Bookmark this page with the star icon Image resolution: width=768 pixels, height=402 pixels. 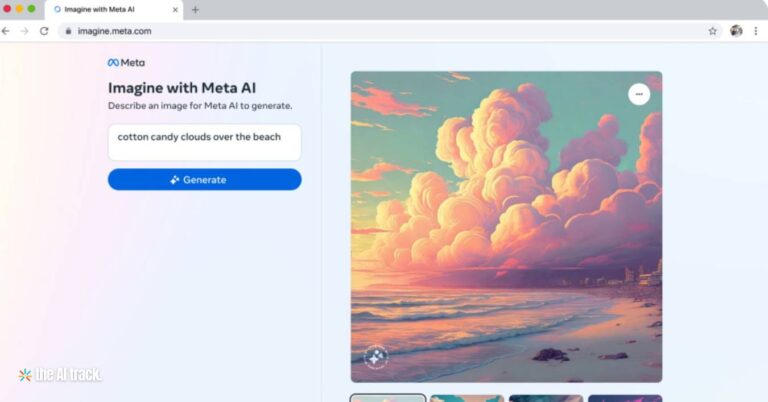tap(713, 31)
